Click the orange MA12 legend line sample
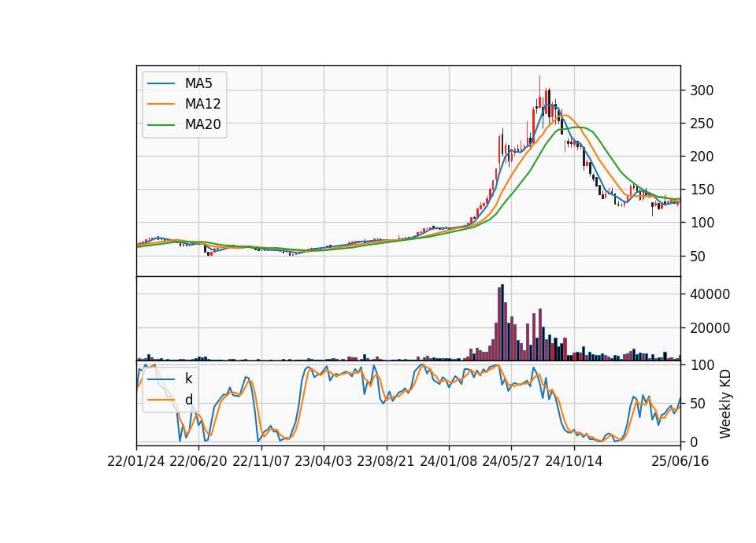 [161, 104]
